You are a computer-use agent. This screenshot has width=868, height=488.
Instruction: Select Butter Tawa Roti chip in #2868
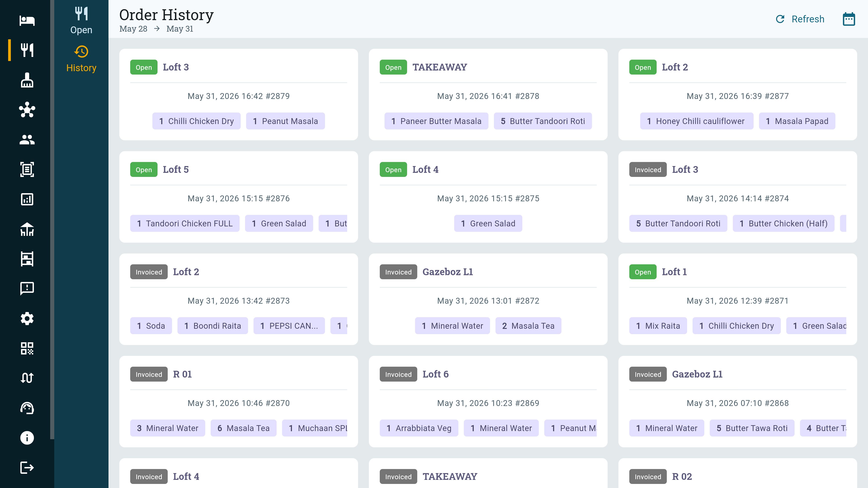752,428
